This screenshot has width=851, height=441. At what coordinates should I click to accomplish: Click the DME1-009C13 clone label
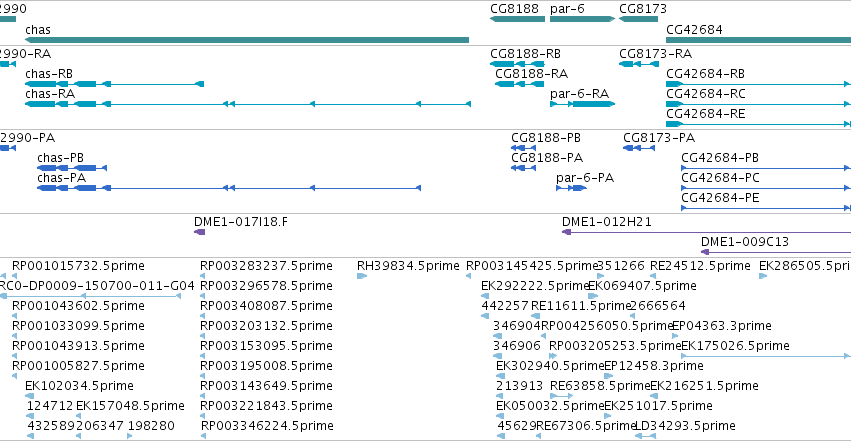[745, 242]
